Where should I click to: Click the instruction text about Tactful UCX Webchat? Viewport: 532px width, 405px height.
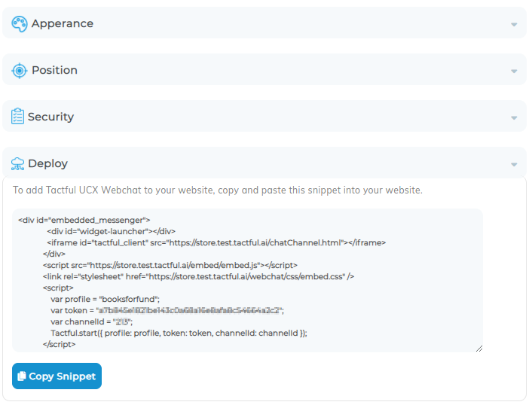pyautogui.click(x=218, y=190)
